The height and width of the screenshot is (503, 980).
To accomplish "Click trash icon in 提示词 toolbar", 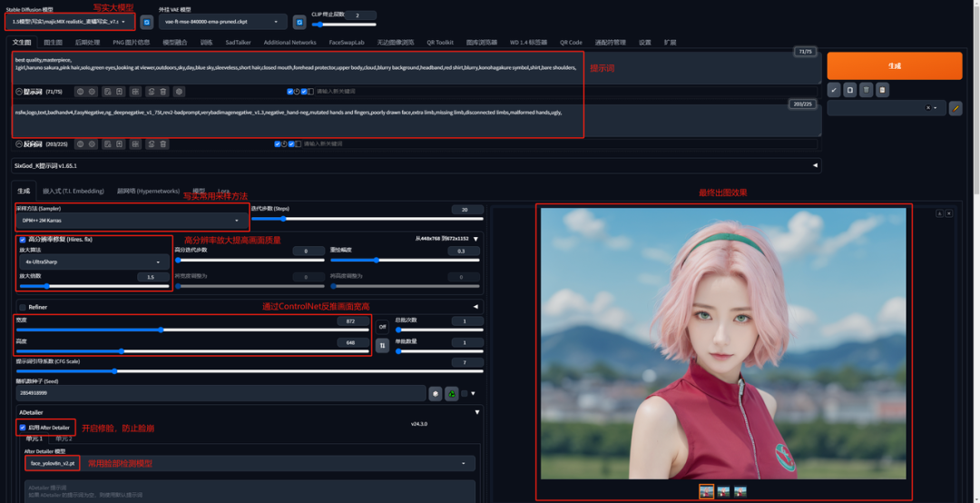I will click(x=163, y=92).
